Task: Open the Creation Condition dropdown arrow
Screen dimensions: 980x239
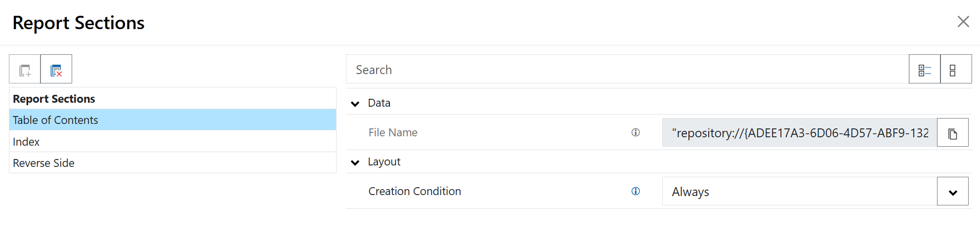Action: click(x=952, y=192)
